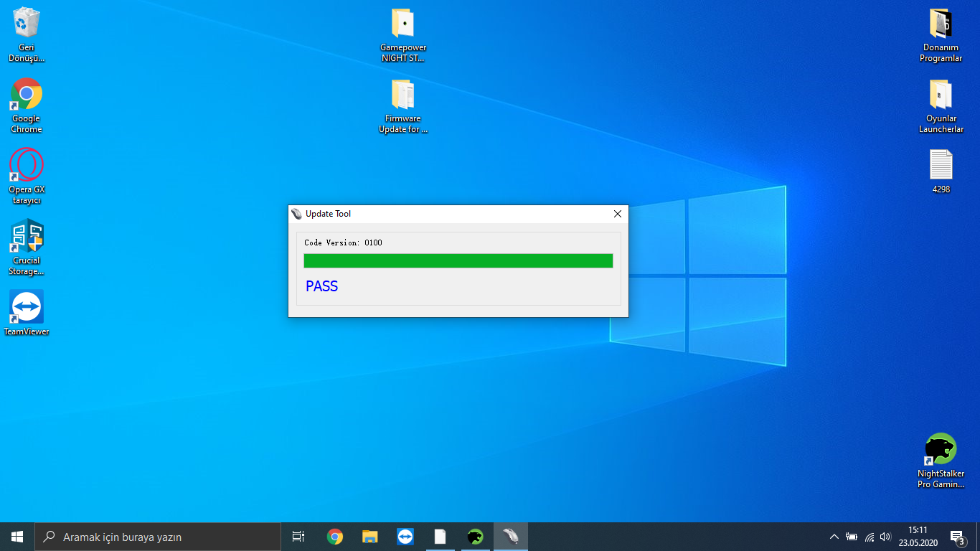Select the TeamViewer desktop shortcut

click(x=27, y=313)
